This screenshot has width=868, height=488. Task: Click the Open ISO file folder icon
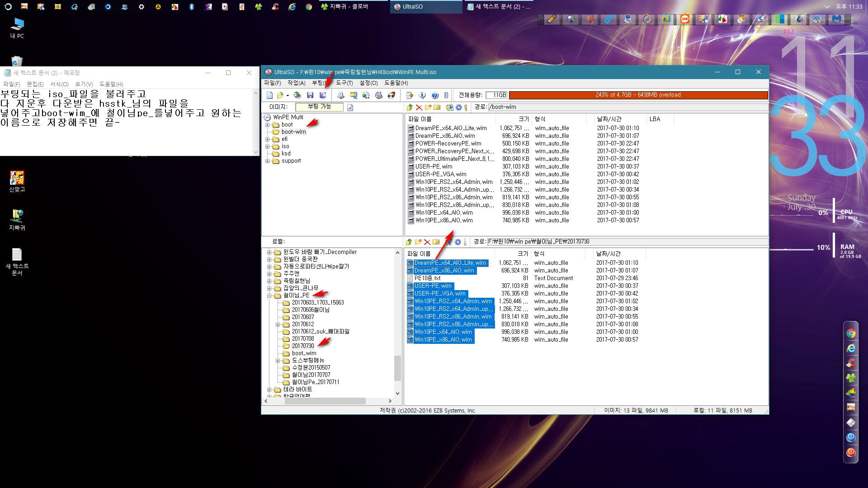pos(280,95)
